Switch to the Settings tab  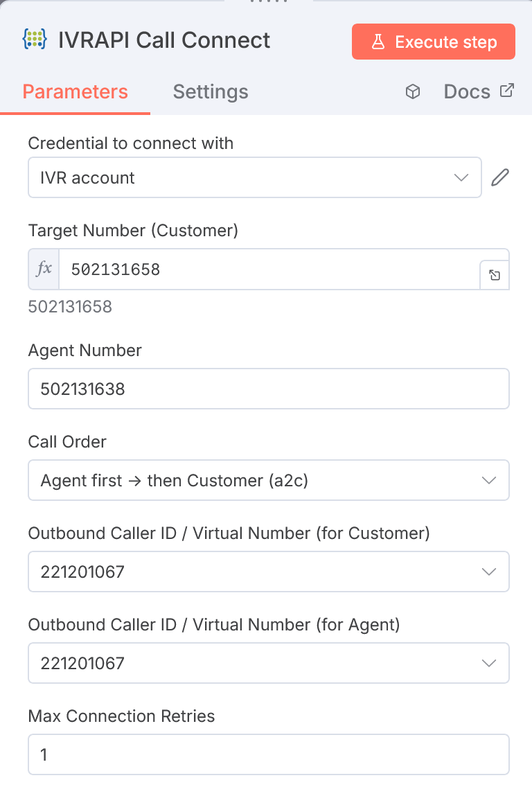pos(211,91)
